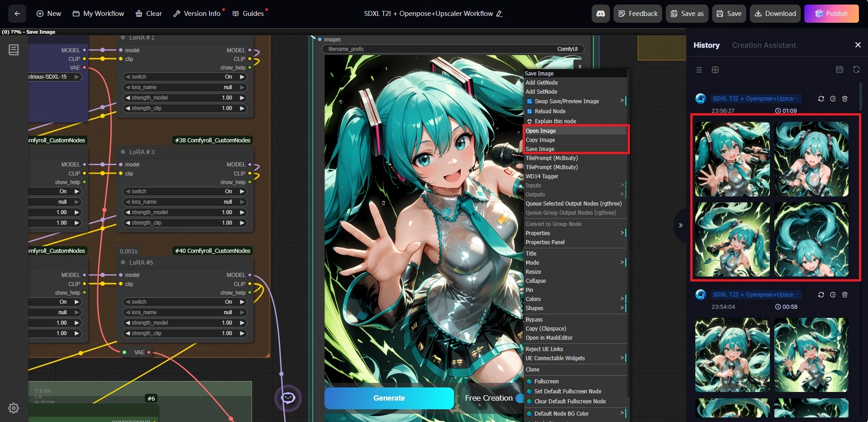This screenshot has width=868, height=422.
Task: Open the settings gear icon
Action: [14, 408]
